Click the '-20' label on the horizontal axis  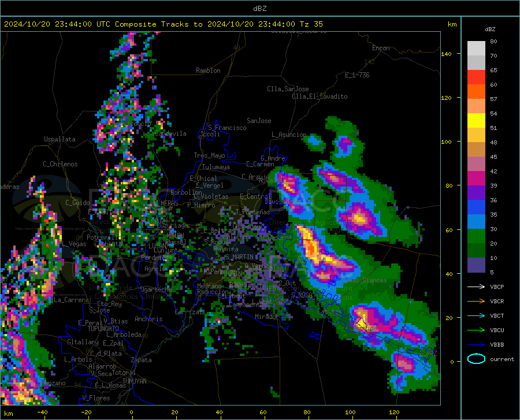point(86,412)
